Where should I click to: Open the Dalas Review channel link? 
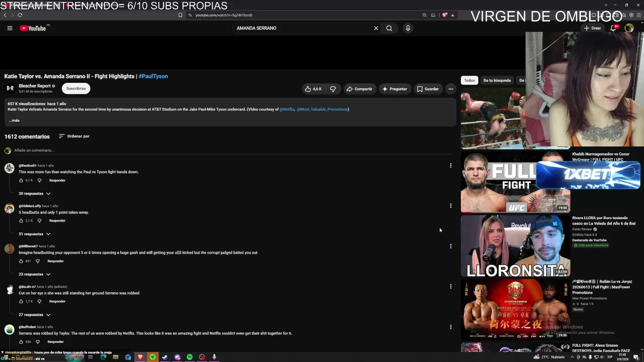coord(583,229)
